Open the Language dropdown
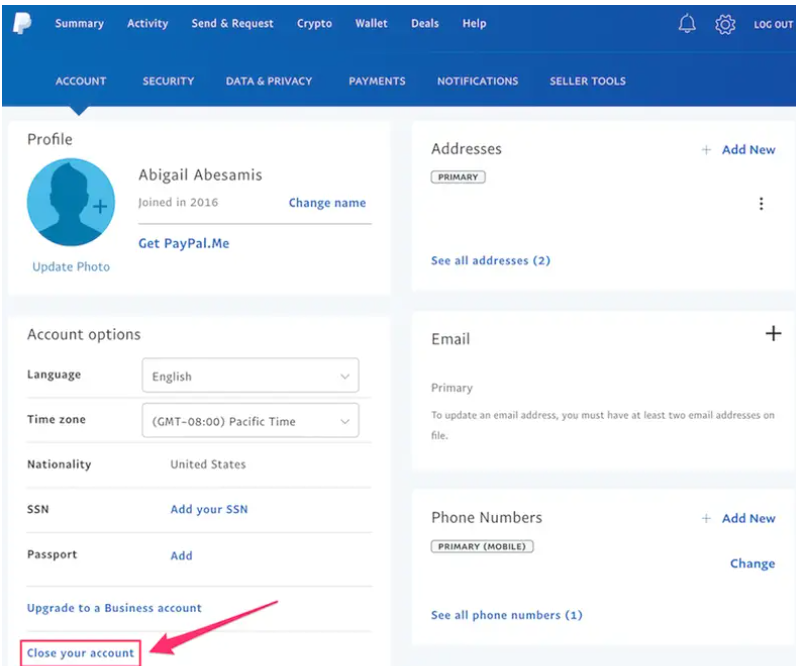796x666 pixels. (250, 376)
